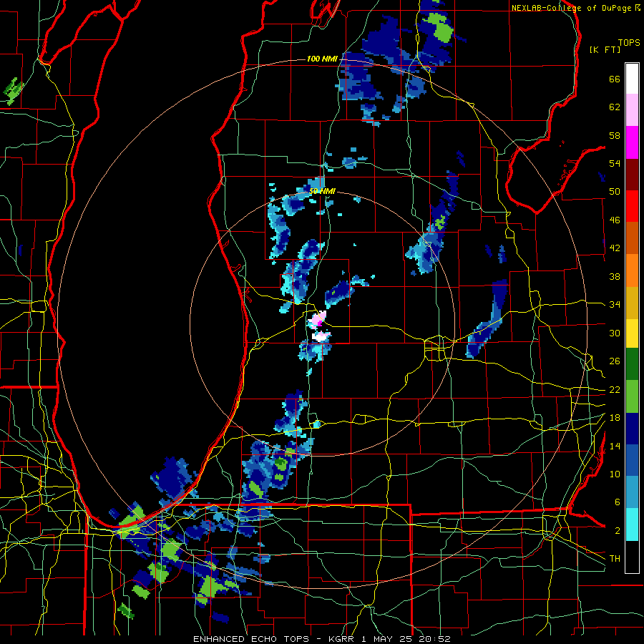The width and height of the screenshot is (644, 644).
Task: Click the white swatch in the tops legend
Action: (632, 79)
